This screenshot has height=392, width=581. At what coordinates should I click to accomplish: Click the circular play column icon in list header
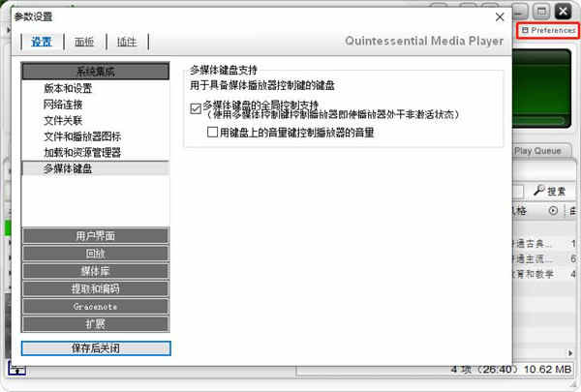553,211
